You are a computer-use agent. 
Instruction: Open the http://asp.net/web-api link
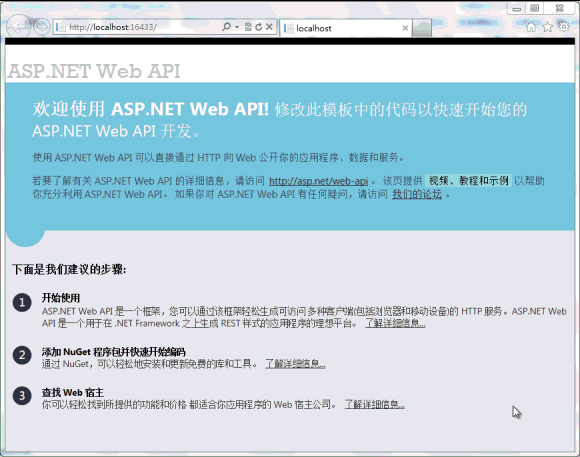(318, 181)
